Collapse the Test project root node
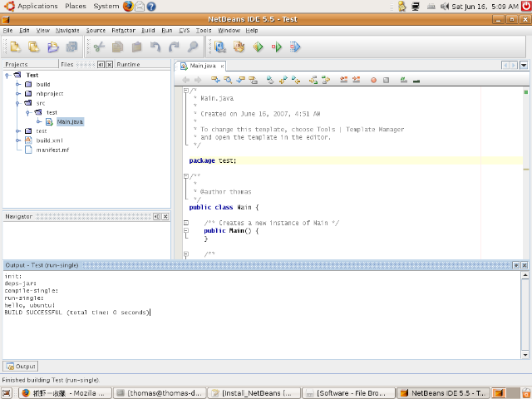This screenshot has height=399, width=532. (x=7, y=76)
